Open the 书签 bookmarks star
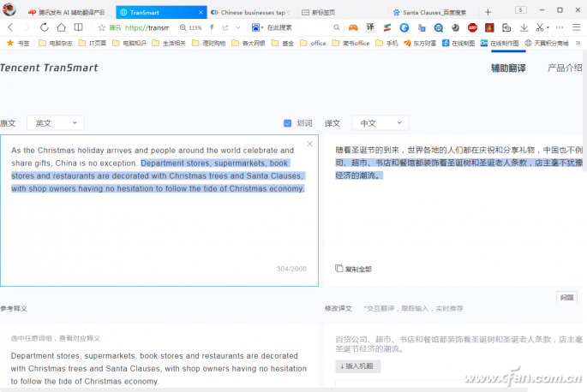587x392 pixels. tap(18, 43)
